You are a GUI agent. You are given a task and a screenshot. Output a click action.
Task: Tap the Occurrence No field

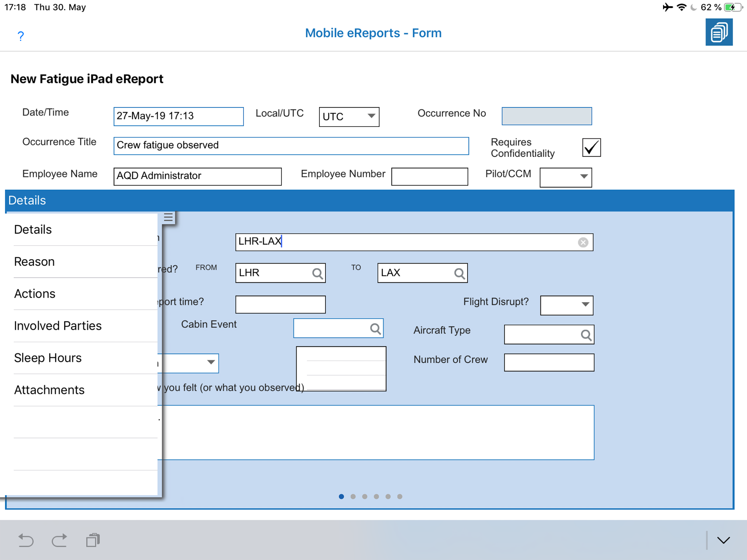pos(546,116)
